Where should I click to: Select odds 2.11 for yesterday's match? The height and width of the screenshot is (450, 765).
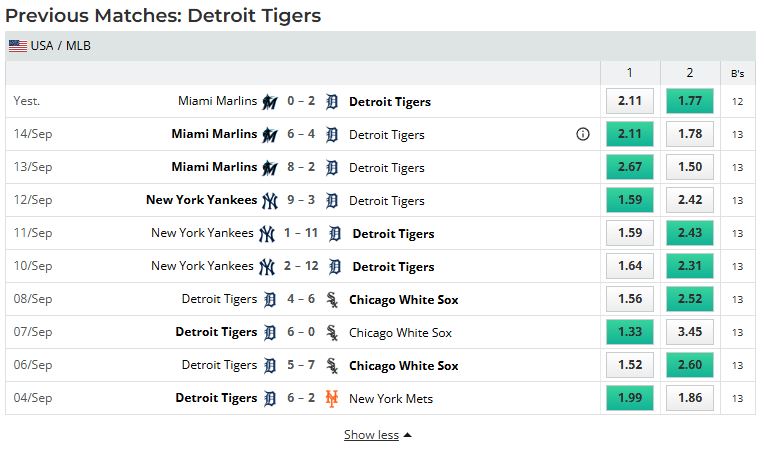point(629,101)
